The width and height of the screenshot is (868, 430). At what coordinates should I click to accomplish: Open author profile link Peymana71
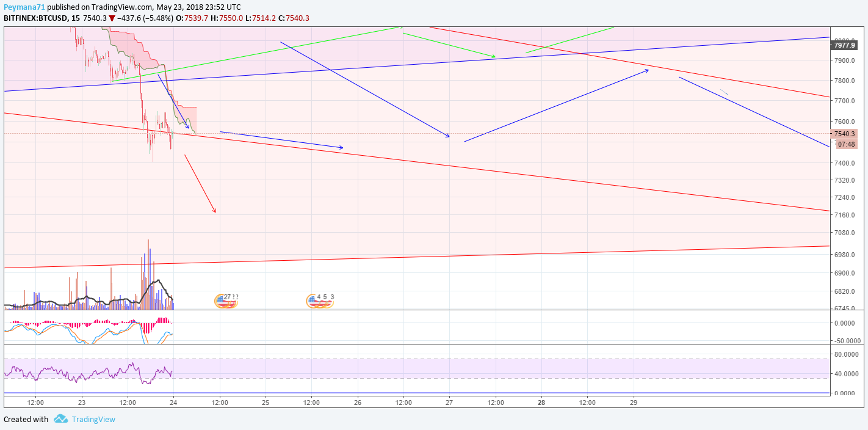(x=24, y=7)
